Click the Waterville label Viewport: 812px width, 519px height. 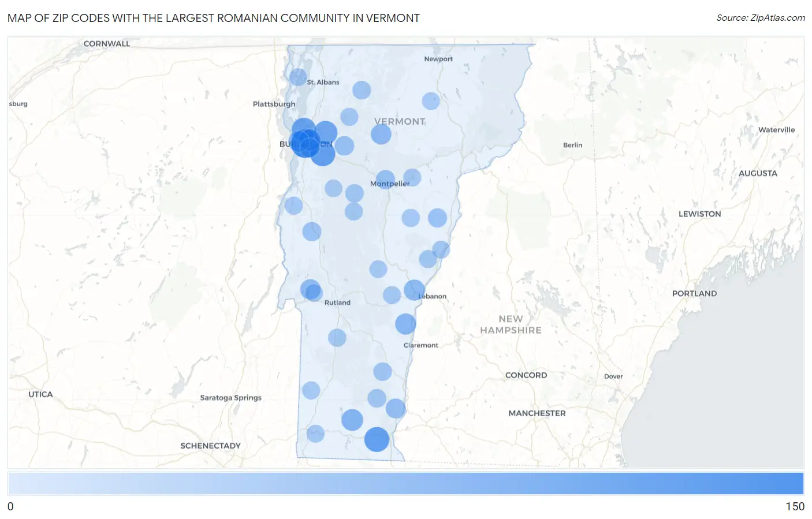[776, 130]
